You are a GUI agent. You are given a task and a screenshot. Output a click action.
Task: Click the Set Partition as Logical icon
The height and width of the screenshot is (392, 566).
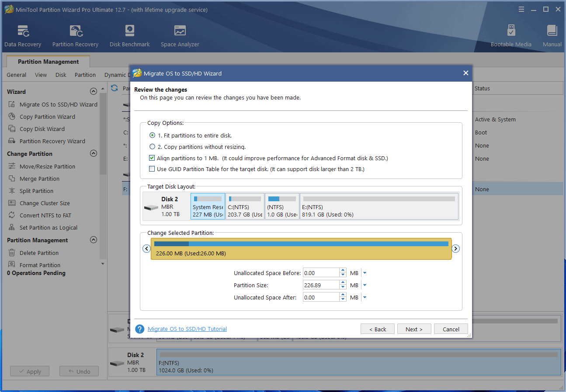pyautogui.click(x=12, y=227)
